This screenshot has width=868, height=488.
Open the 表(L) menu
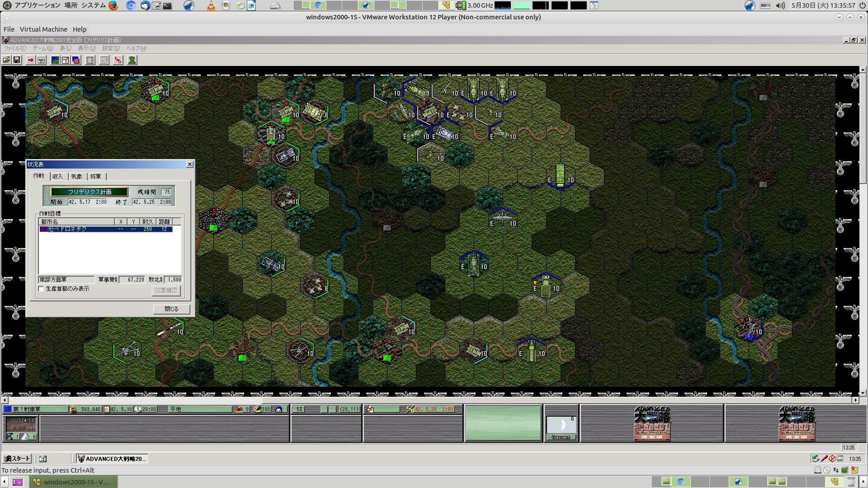click(66, 48)
